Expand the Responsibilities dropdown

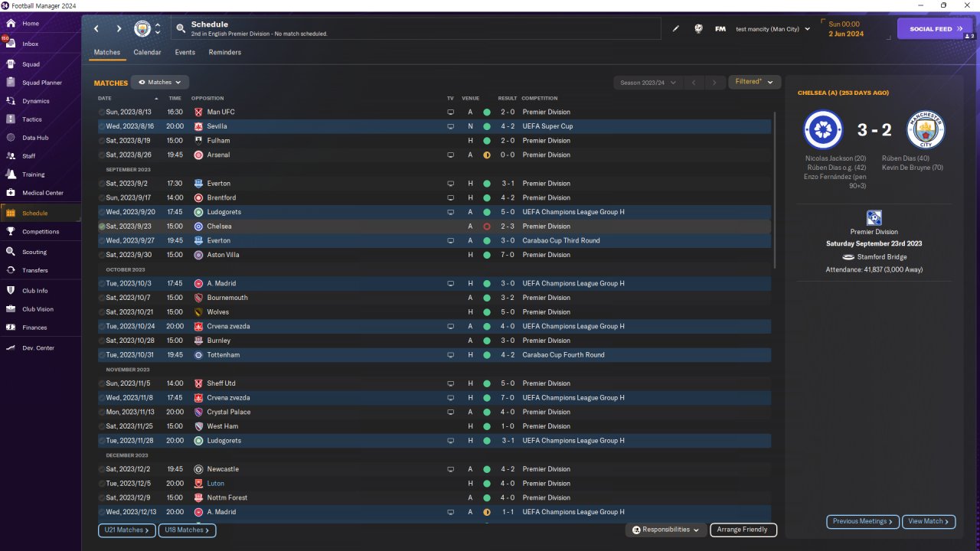click(x=666, y=530)
